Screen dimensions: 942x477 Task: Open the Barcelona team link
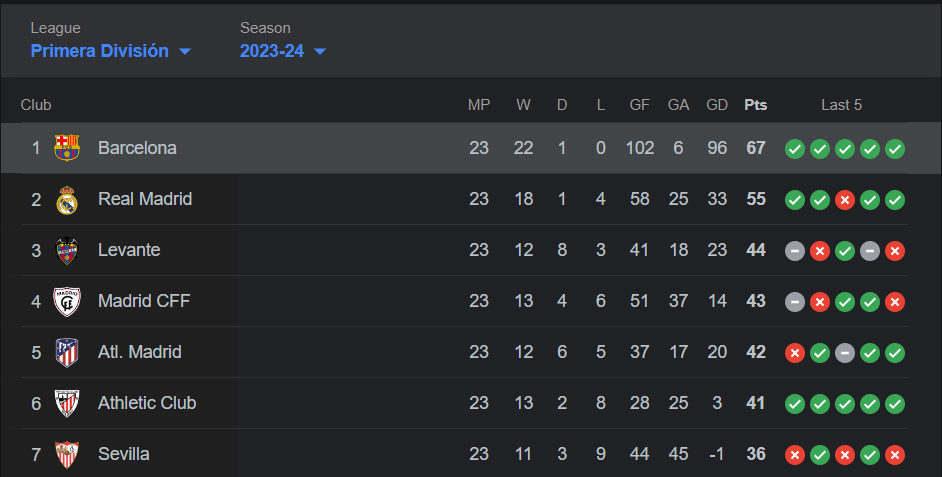pos(137,148)
